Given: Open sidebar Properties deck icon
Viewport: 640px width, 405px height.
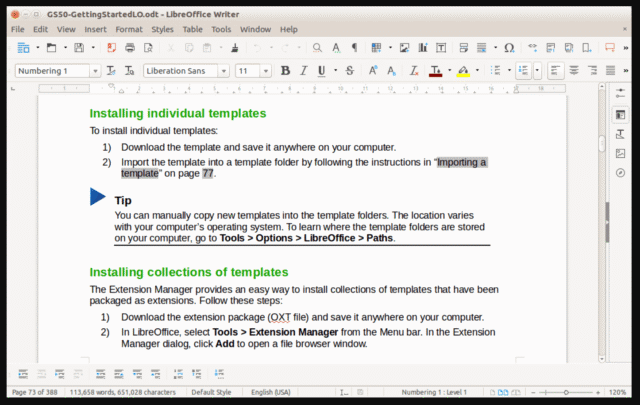Looking at the screenshot, I should [x=620, y=115].
